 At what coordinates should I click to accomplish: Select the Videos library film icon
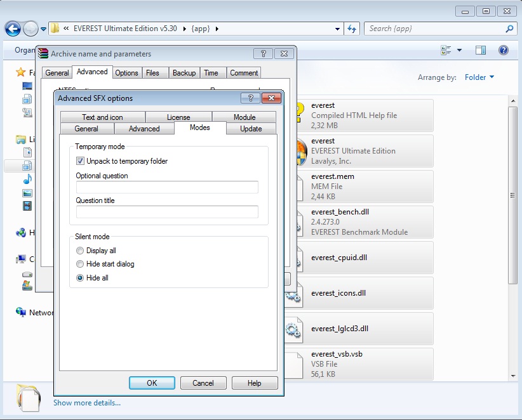(x=27, y=206)
